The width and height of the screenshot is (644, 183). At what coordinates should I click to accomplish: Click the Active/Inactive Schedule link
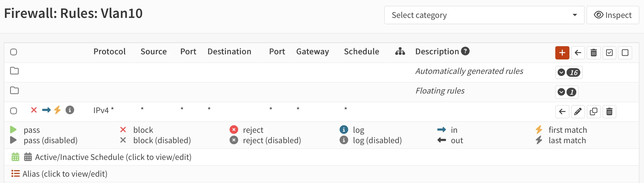coord(113,157)
